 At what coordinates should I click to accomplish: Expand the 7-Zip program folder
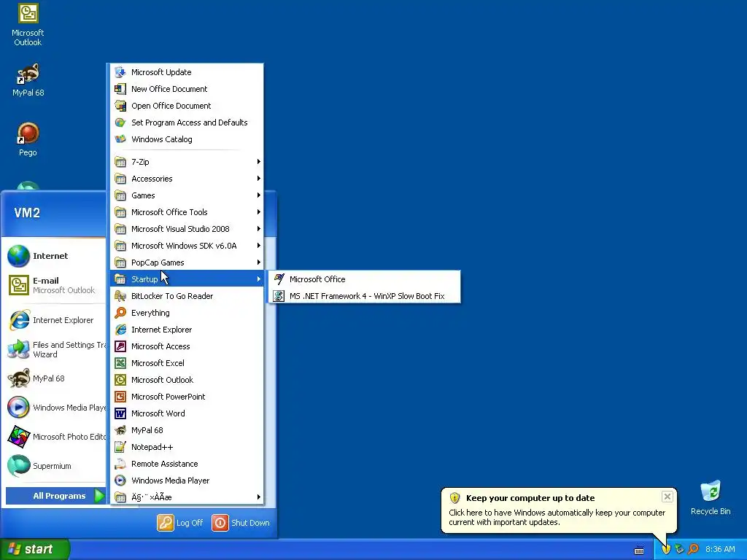click(187, 161)
